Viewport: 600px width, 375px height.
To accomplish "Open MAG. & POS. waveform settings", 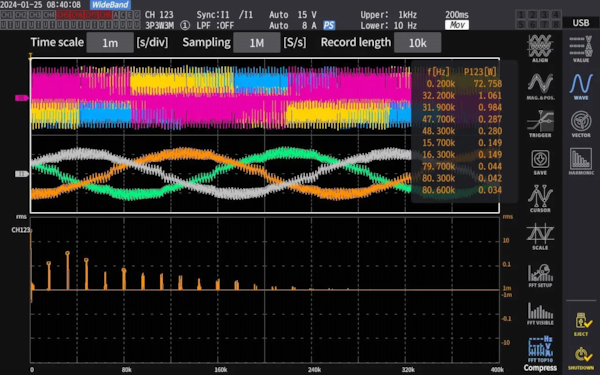I will 540,86.
